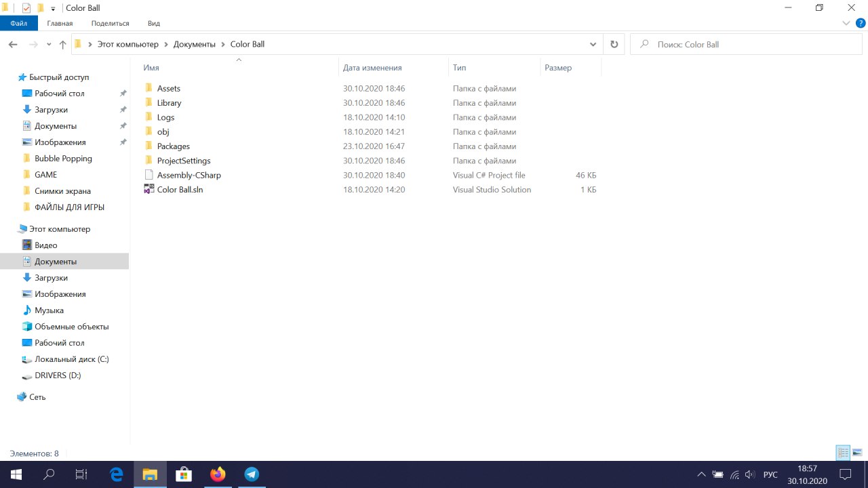868x488 pixels.
Task: Open Telegram from taskbar
Action: (x=252, y=474)
